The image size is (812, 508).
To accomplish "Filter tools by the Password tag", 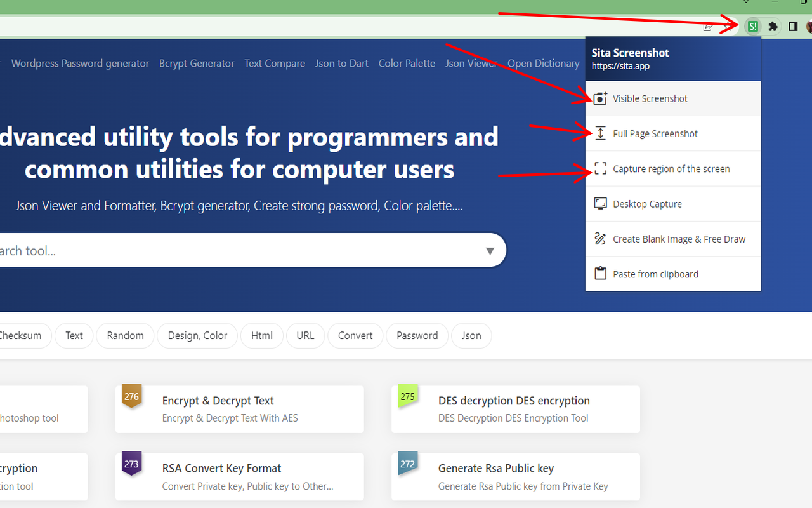I will coord(417,336).
